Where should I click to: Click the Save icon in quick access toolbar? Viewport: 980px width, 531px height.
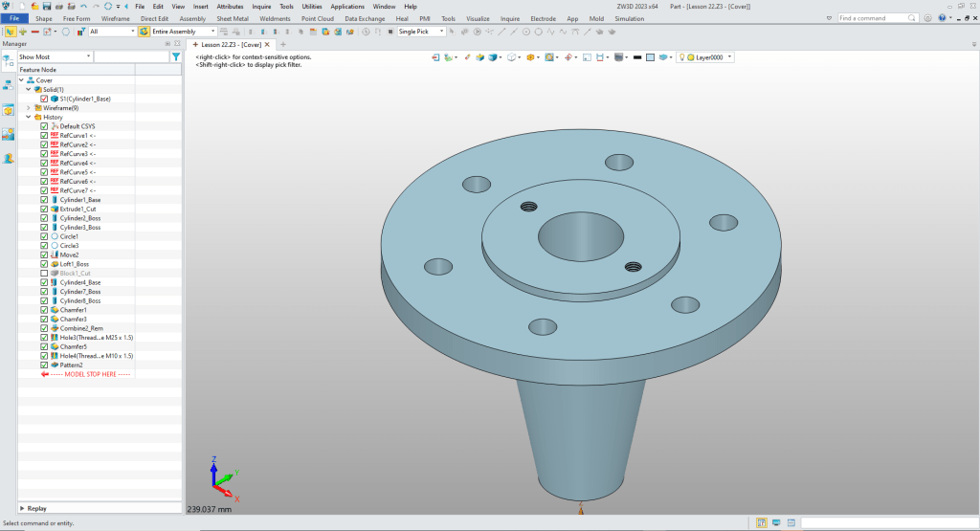(46, 7)
